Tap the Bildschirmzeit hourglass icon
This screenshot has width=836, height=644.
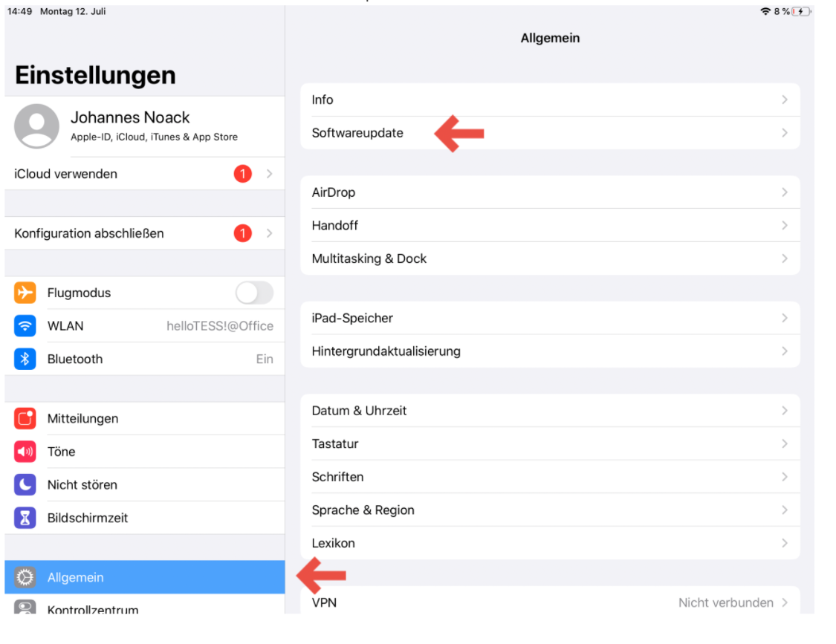(25, 518)
